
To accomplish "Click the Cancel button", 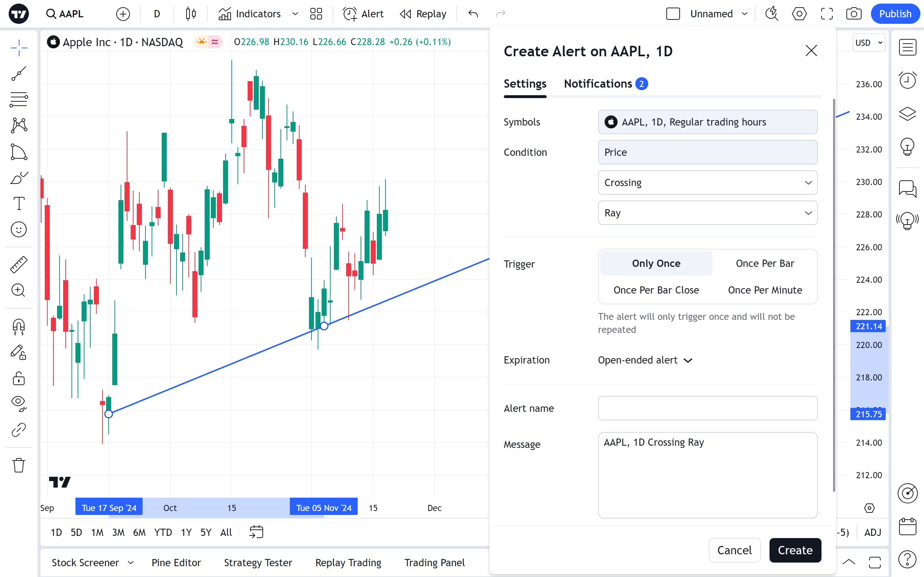I will (734, 550).
